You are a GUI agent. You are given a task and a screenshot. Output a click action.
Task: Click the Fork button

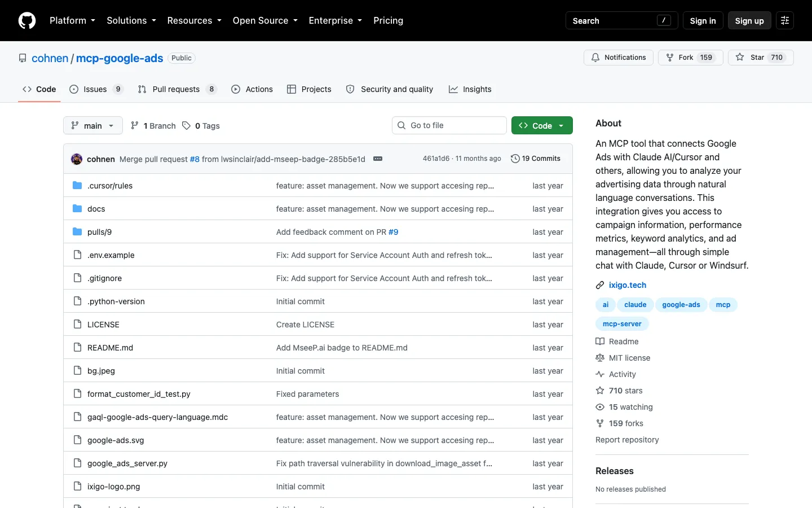(x=690, y=58)
